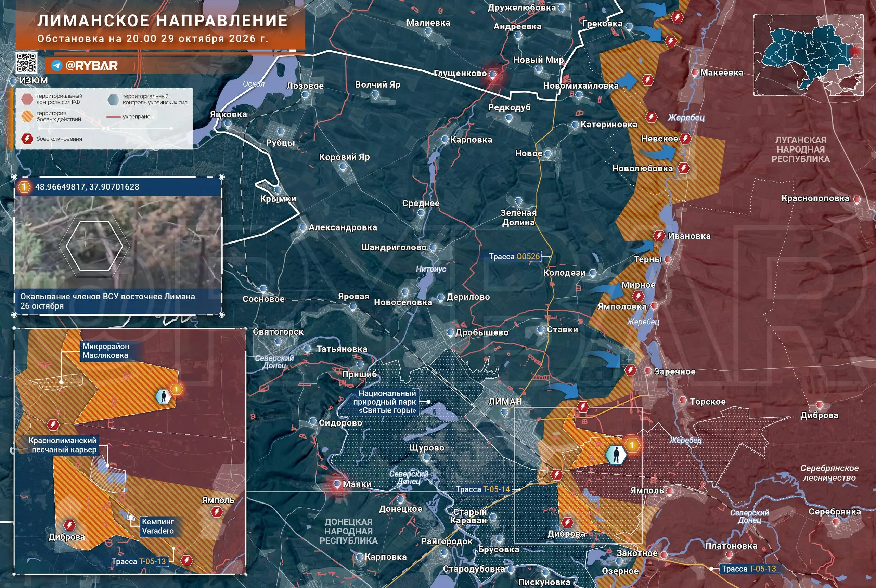
Task: Click the clash icon in legend next to боестолкновения
Action: point(27,139)
